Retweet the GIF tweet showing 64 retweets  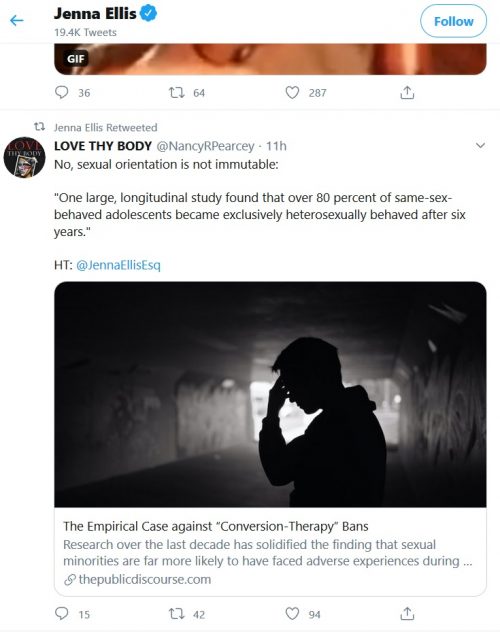pyautogui.click(x=176, y=93)
